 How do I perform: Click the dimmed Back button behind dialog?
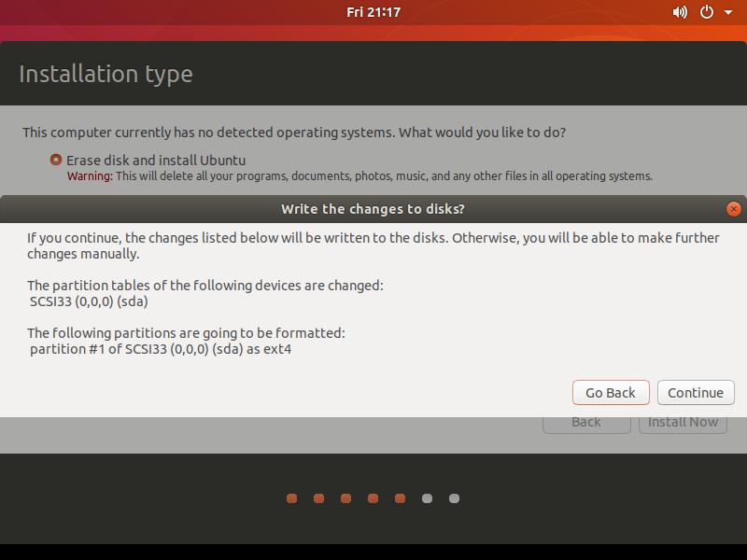(586, 423)
